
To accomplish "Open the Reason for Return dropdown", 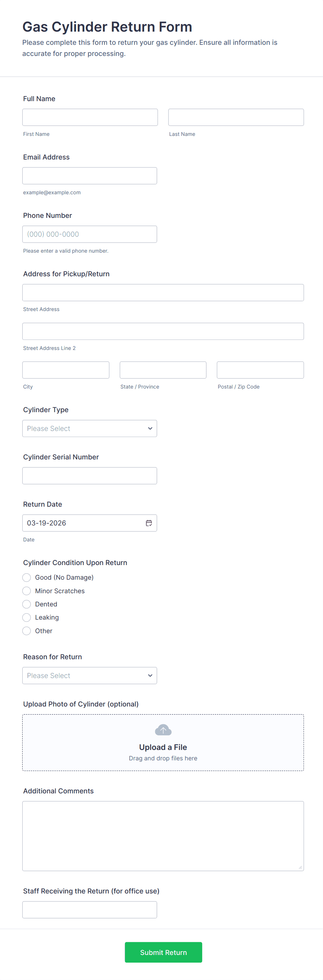I will tap(89, 675).
